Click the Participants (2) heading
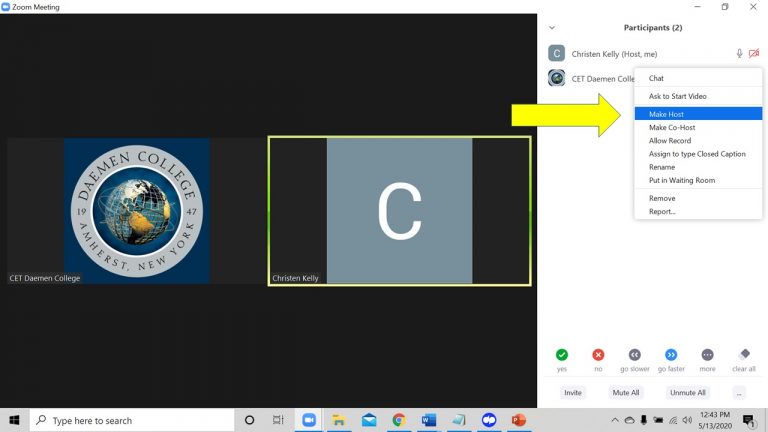Viewport: 768px width, 432px height. pyautogui.click(x=653, y=27)
